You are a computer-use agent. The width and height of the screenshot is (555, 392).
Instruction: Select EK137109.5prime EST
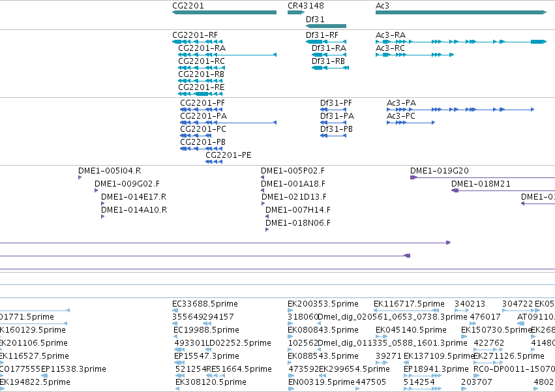click(406, 363)
